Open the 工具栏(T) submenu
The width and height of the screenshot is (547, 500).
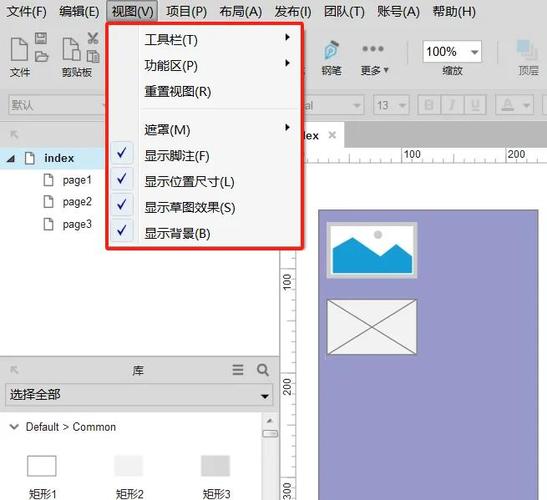pyautogui.click(x=204, y=39)
